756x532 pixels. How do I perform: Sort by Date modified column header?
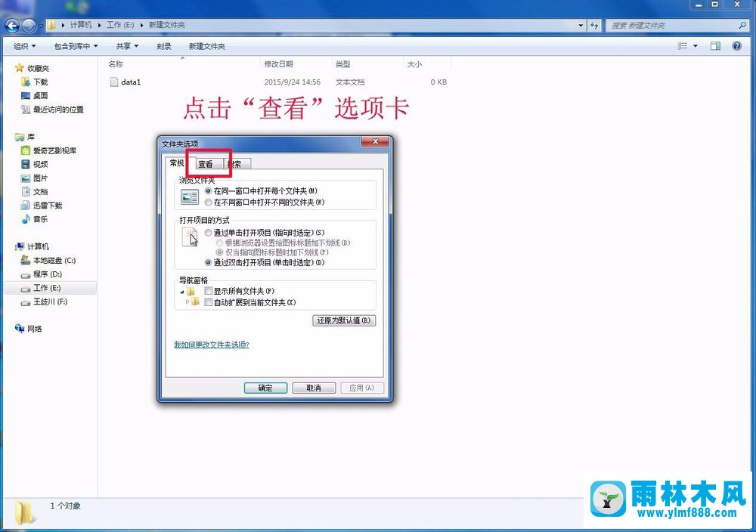tap(278, 64)
